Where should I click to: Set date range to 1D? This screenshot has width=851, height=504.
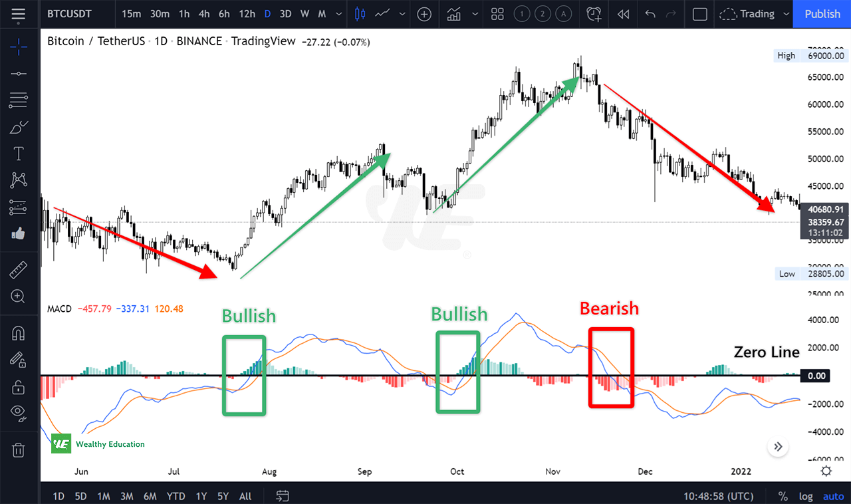[x=59, y=496]
